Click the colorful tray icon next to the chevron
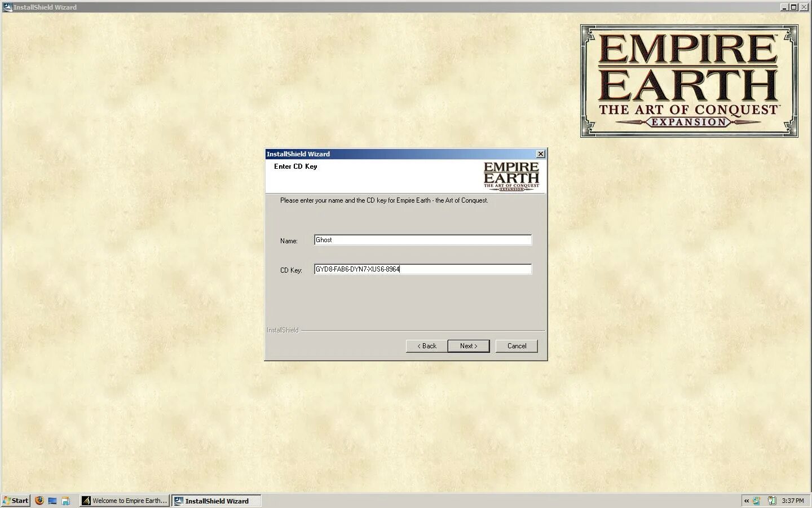Viewport: 812px width, 508px height. (757, 501)
